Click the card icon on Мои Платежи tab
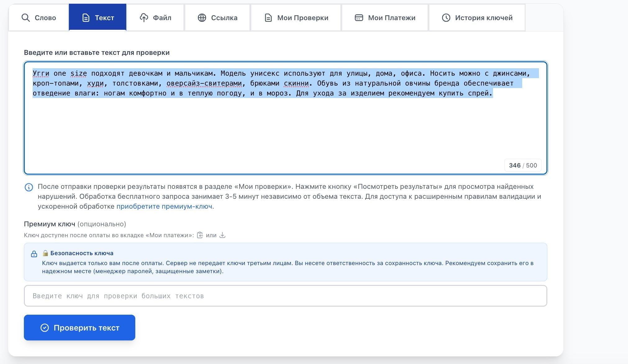 (x=358, y=18)
